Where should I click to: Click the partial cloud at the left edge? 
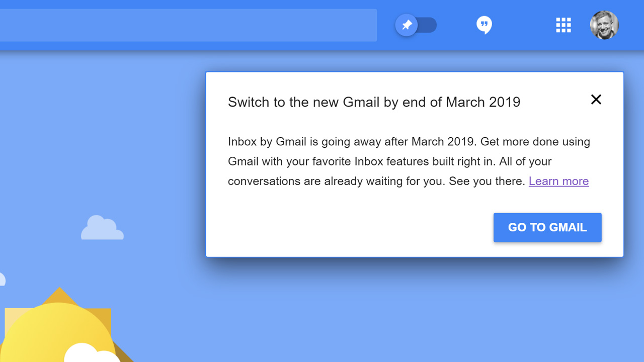2,280
